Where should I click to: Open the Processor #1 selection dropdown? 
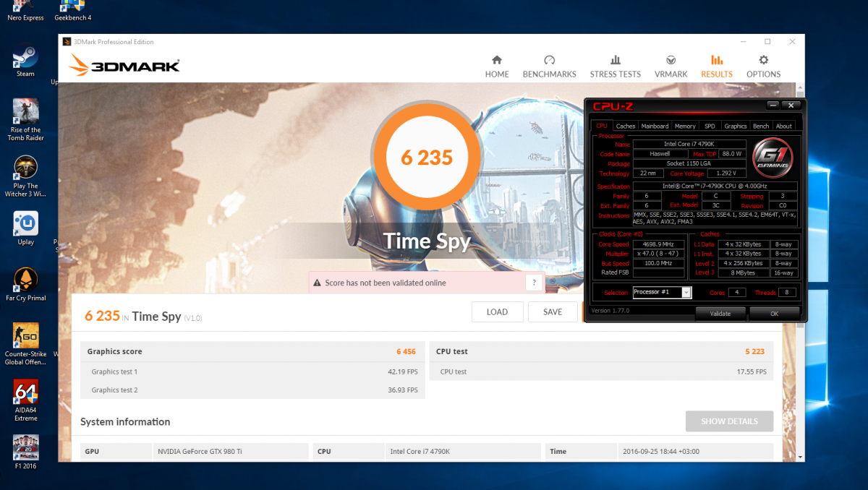[x=662, y=292]
